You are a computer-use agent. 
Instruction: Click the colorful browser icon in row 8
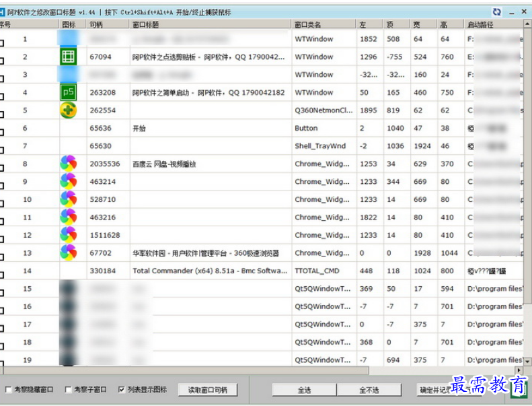[x=68, y=164]
